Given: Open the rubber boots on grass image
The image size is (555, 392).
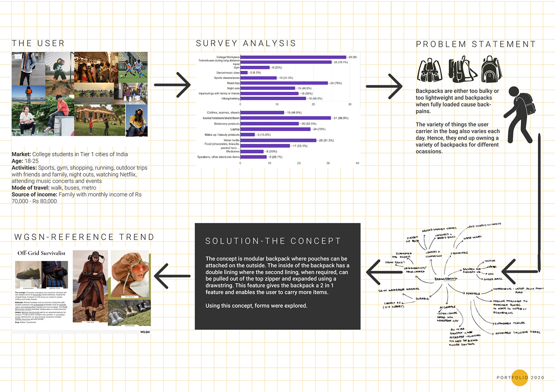Looking at the screenshot, I should [x=129, y=313].
